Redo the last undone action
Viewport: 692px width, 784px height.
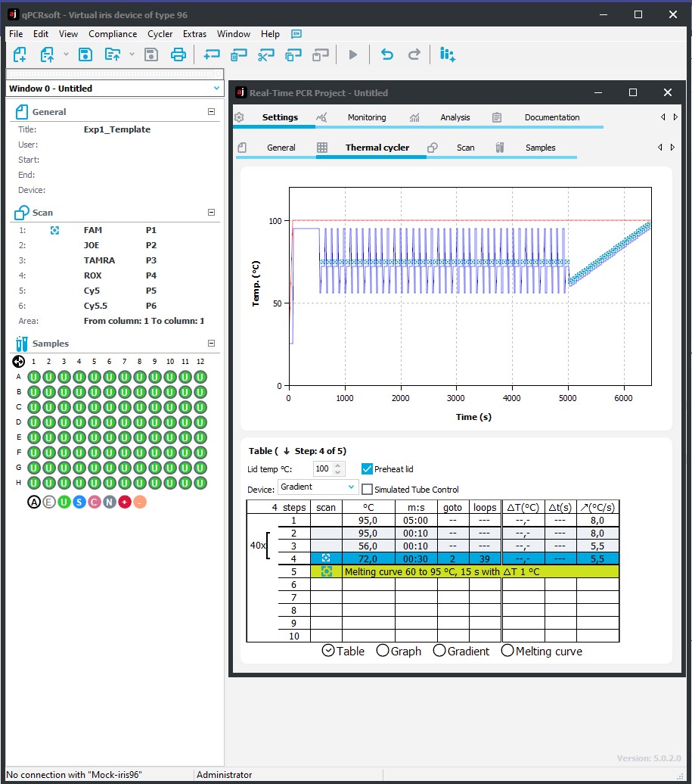click(414, 54)
